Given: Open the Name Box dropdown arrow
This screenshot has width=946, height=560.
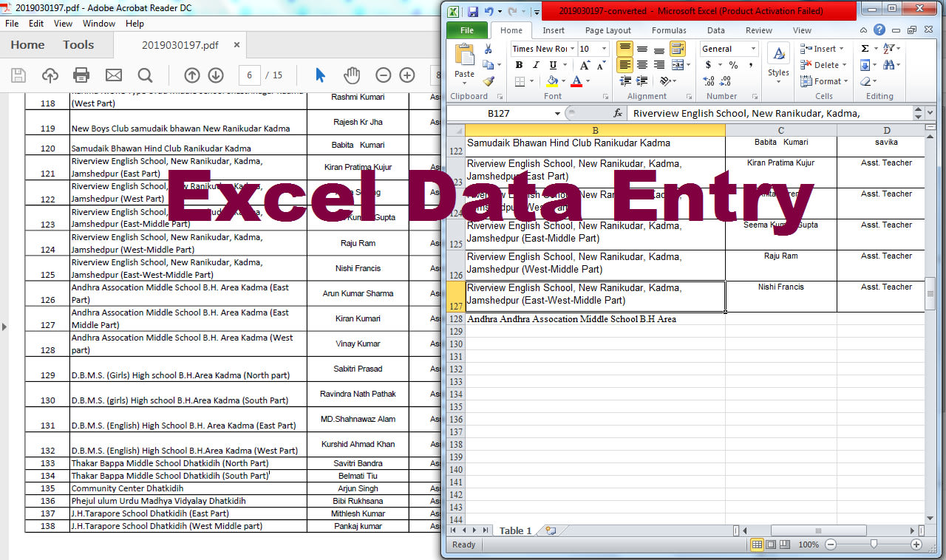Looking at the screenshot, I should [x=557, y=114].
